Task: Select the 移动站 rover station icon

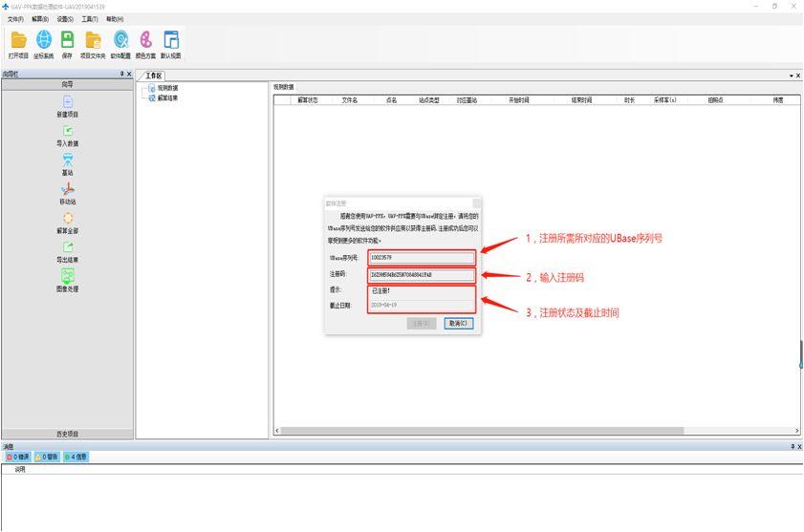Action: click(68, 190)
